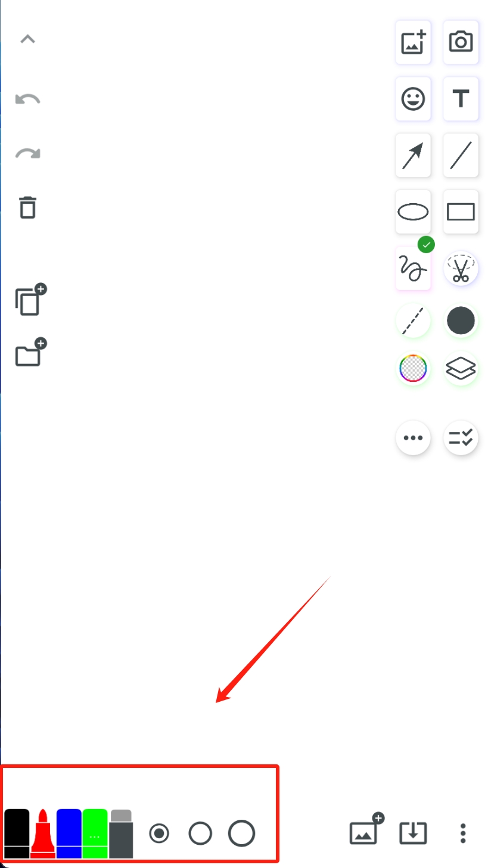Open the Layers panel icon
The image size is (488, 868).
[461, 369]
